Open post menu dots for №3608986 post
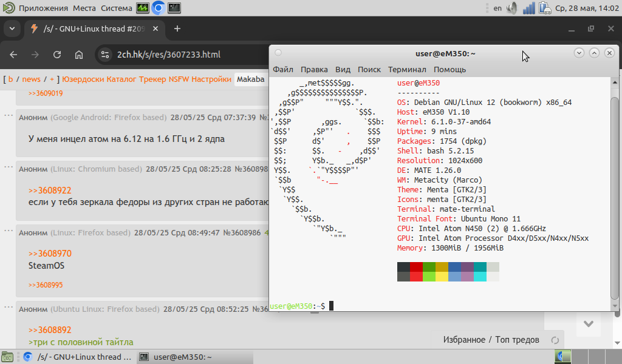Image resolution: width=622 pixels, height=364 pixels. 9,230
